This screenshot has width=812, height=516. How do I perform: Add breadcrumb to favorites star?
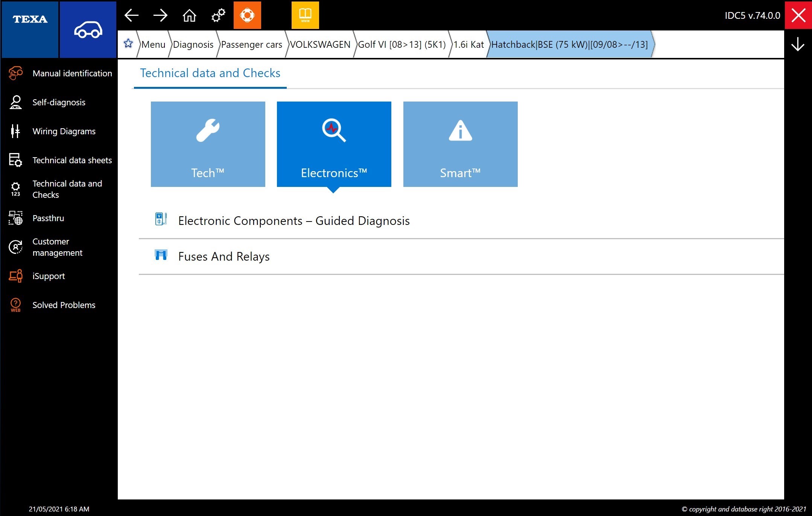[x=128, y=44]
